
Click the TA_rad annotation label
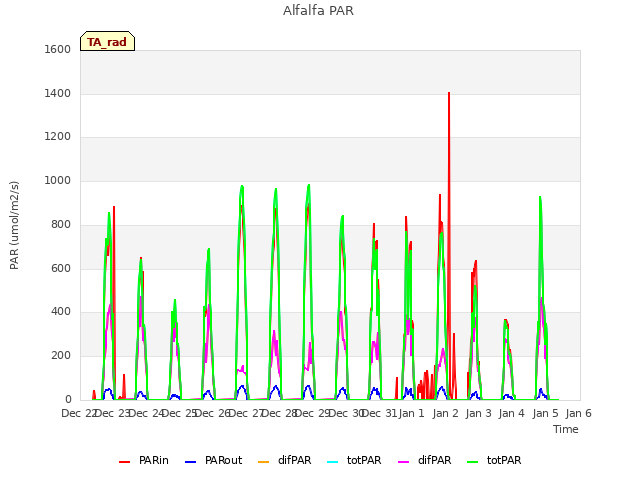click(107, 42)
